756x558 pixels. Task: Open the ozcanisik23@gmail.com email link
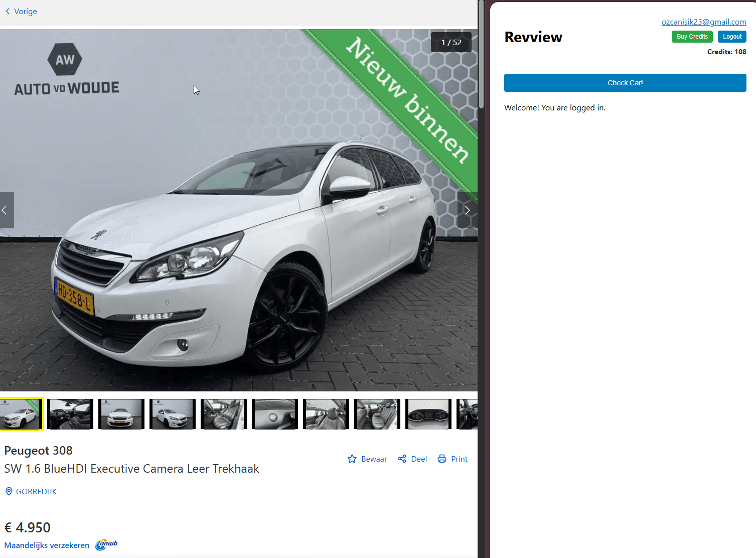coord(703,22)
